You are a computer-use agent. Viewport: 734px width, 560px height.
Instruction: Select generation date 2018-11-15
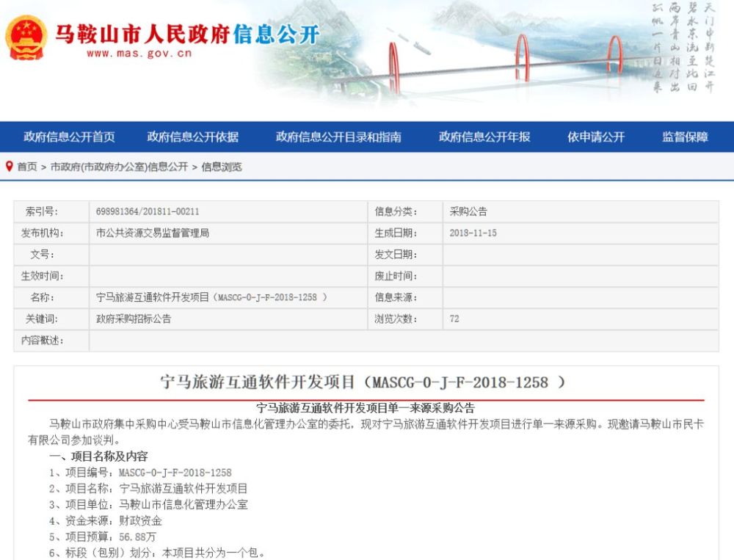[x=473, y=233]
